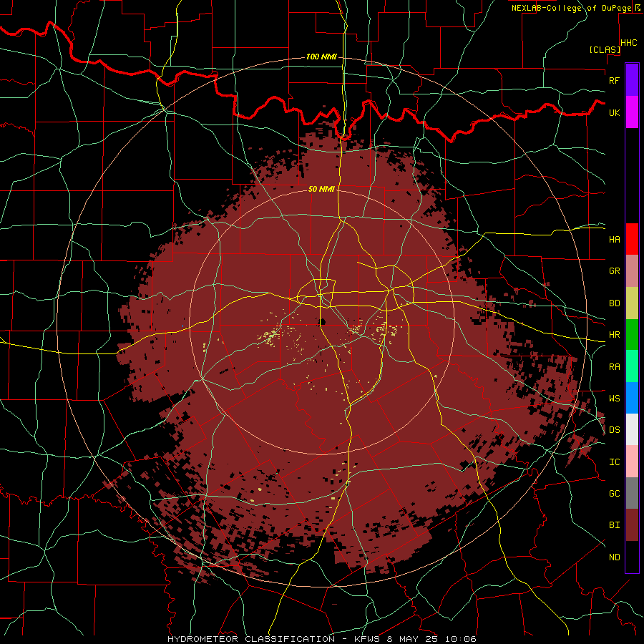
Task: Click the UK legend label
Action: click(x=614, y=112)
